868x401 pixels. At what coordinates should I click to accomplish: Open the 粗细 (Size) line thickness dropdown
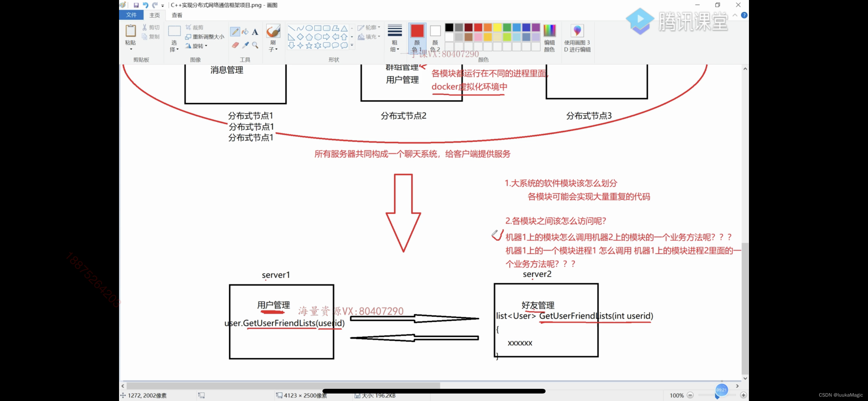(x=395, y=38)
